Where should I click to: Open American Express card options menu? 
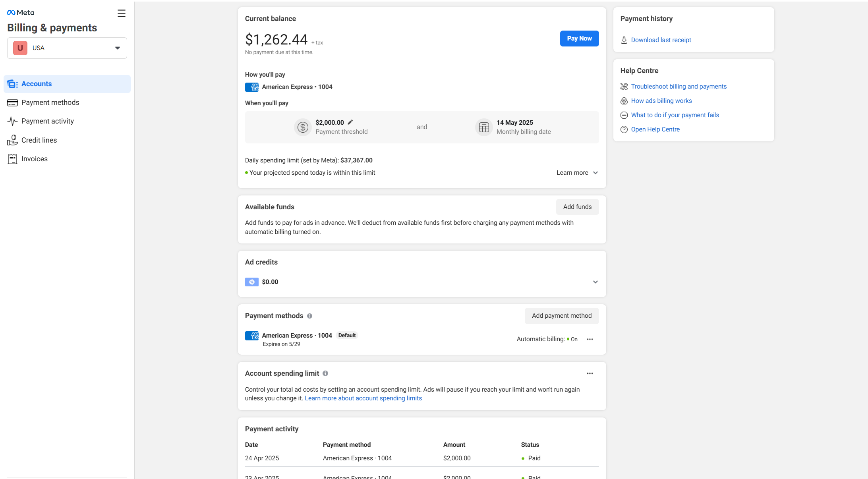coord(590,339)
